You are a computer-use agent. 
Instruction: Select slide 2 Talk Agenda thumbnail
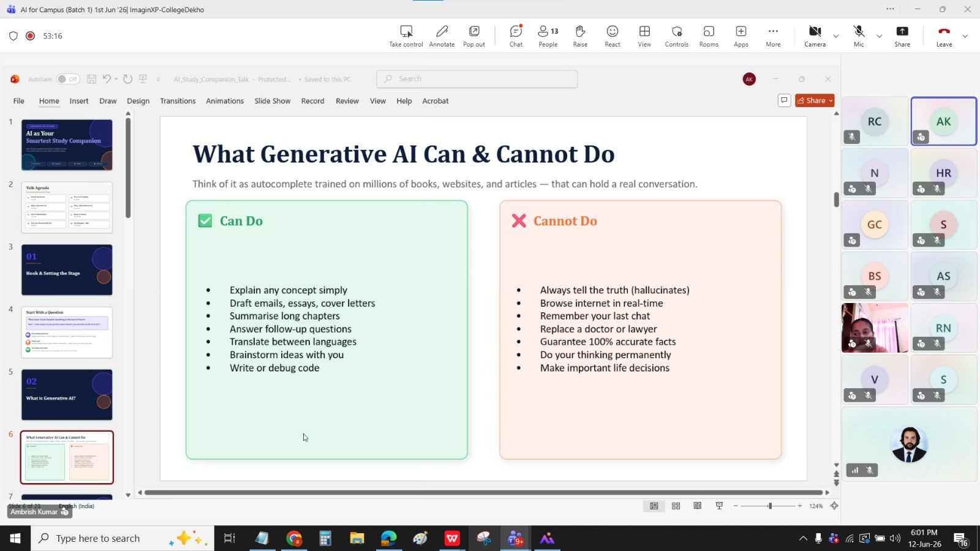coord(67,208)
